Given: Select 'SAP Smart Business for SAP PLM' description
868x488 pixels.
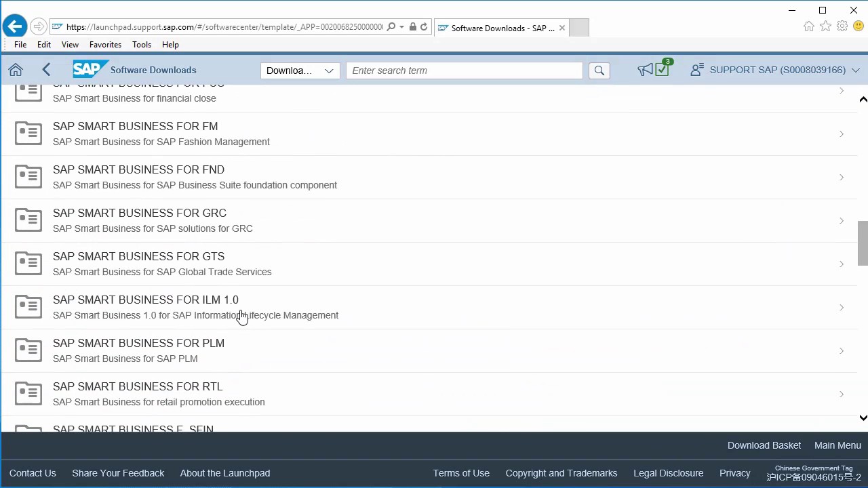Looking at the screenshot, I should tap(125, 359).
